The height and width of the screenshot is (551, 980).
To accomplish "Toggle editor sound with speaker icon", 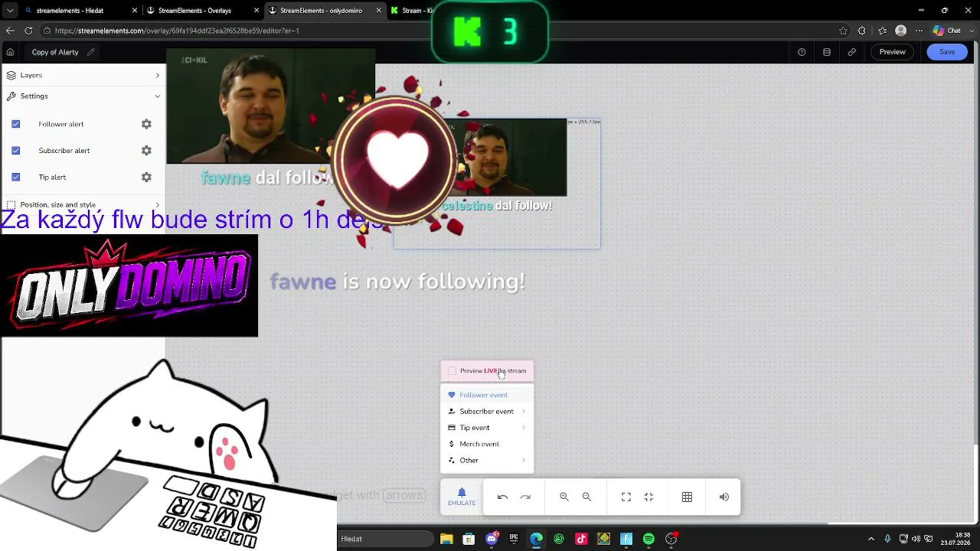I will click(x=724, y=497).
